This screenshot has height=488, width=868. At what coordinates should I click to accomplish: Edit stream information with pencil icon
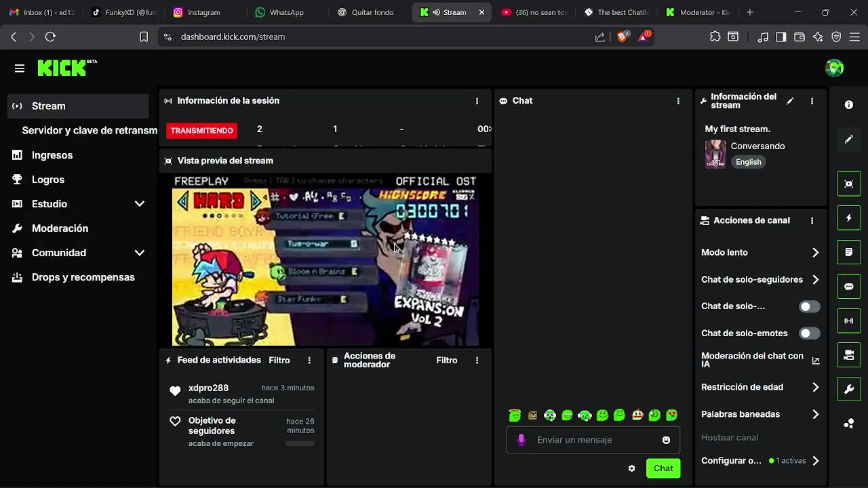point(790,101)
